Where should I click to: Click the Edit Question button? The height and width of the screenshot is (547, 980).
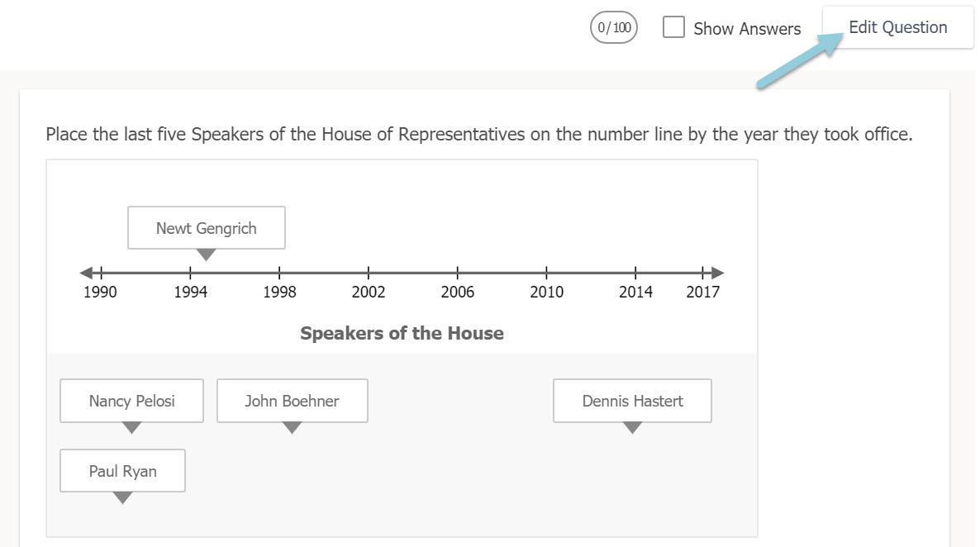pos(897,27)
